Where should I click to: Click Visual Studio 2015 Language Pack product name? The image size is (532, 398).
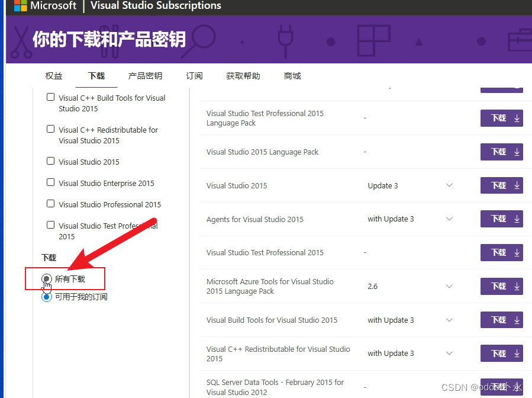(262, 152)
